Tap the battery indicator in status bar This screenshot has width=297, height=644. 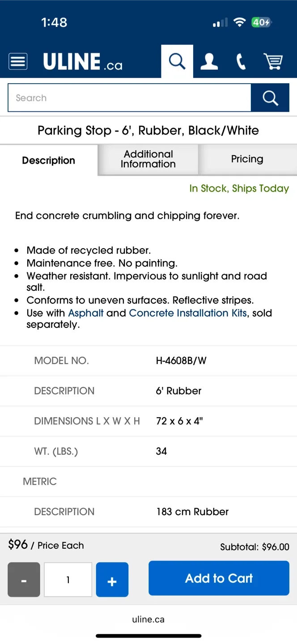click(261, 22)
